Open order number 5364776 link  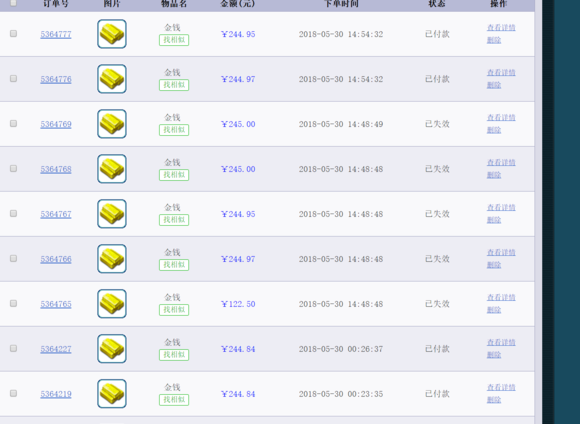coord(56,79)
